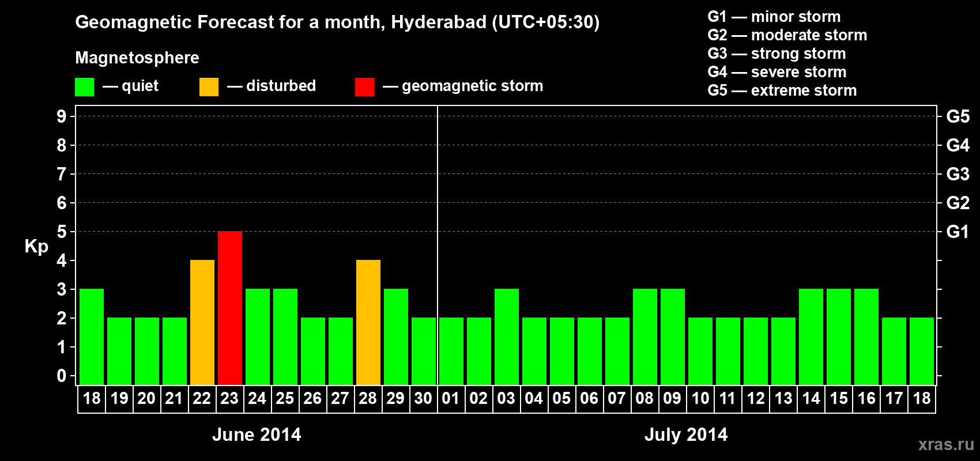This screenshot has height=461, width=980.
Task: Click the June 2014 month label
Action: 257,434
